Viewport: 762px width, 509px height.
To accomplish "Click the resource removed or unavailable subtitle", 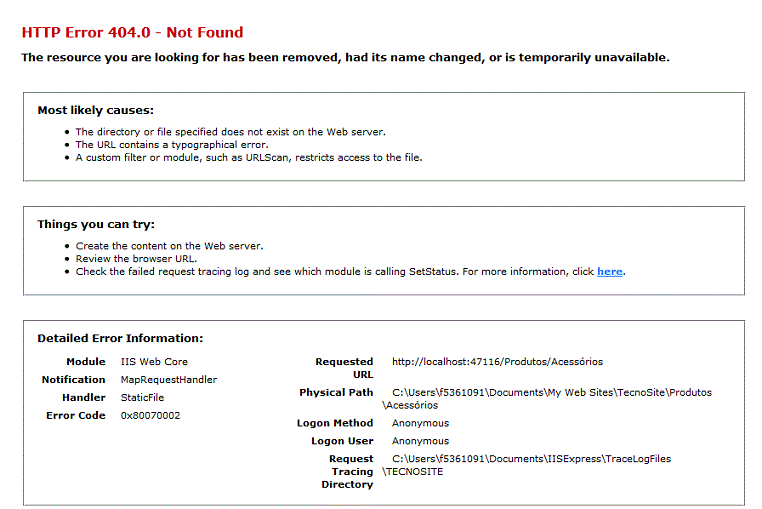I will [x=346, y=57].
